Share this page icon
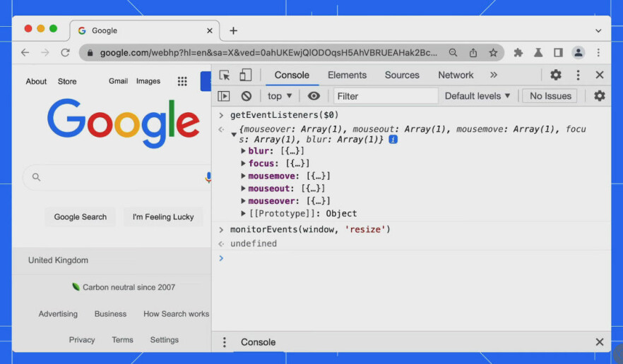 [x=473, y=52]
